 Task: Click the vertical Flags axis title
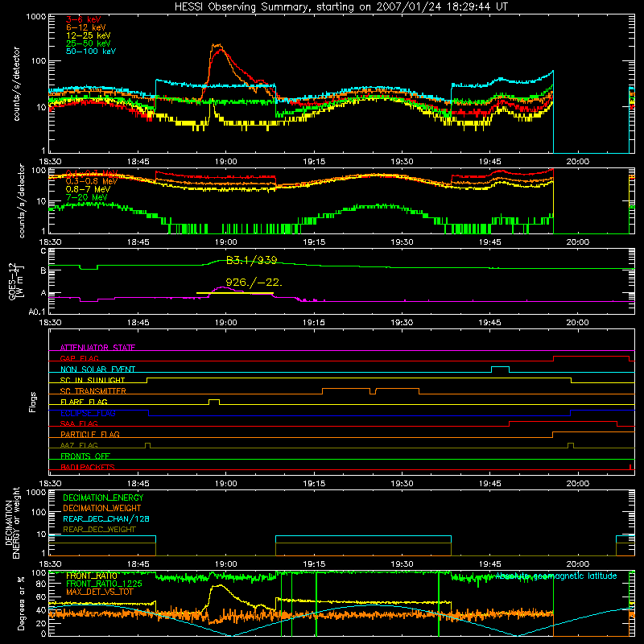coord(32,402)
